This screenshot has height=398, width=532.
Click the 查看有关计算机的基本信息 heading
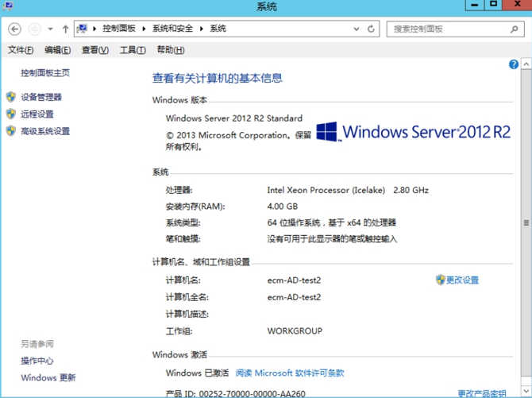(217, 78)
